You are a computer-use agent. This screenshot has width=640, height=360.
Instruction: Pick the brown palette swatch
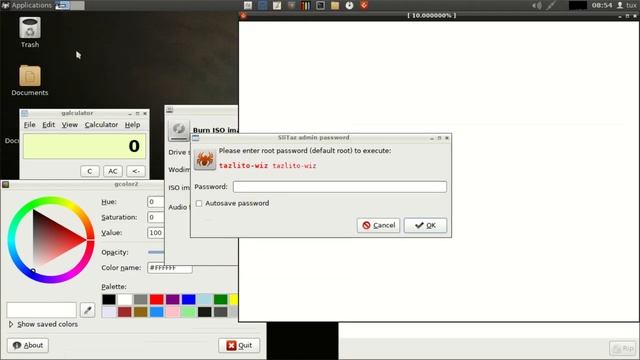(x=140, y=312)
